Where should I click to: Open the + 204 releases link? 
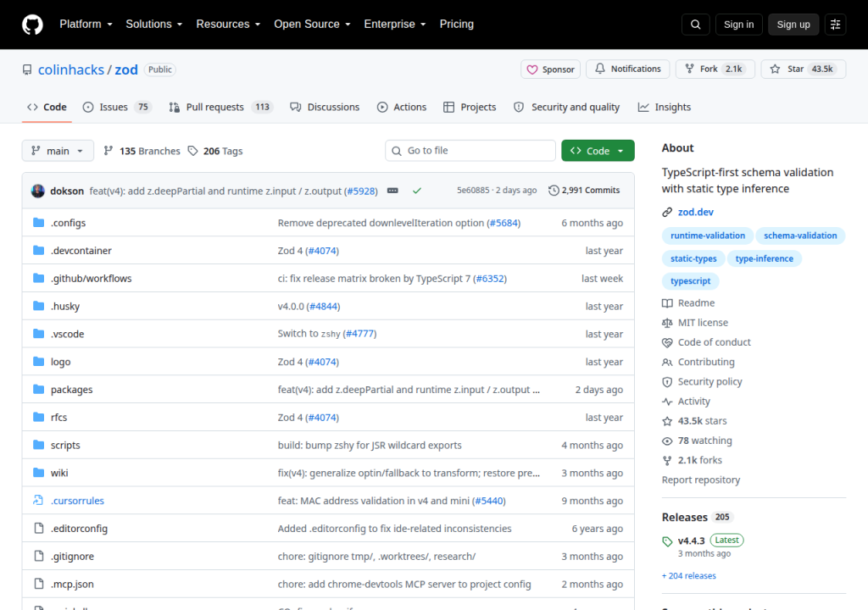coord(688,575)
